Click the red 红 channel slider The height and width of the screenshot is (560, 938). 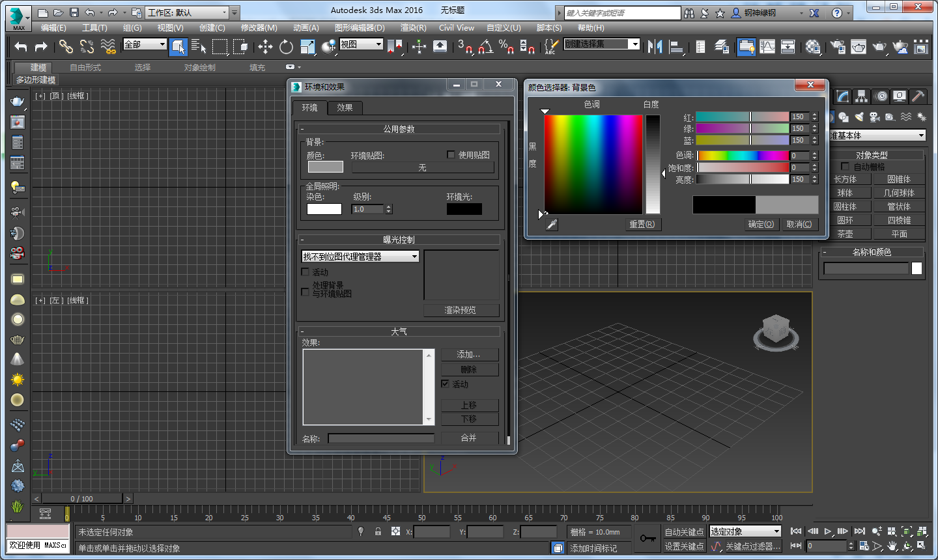(743, 117)
